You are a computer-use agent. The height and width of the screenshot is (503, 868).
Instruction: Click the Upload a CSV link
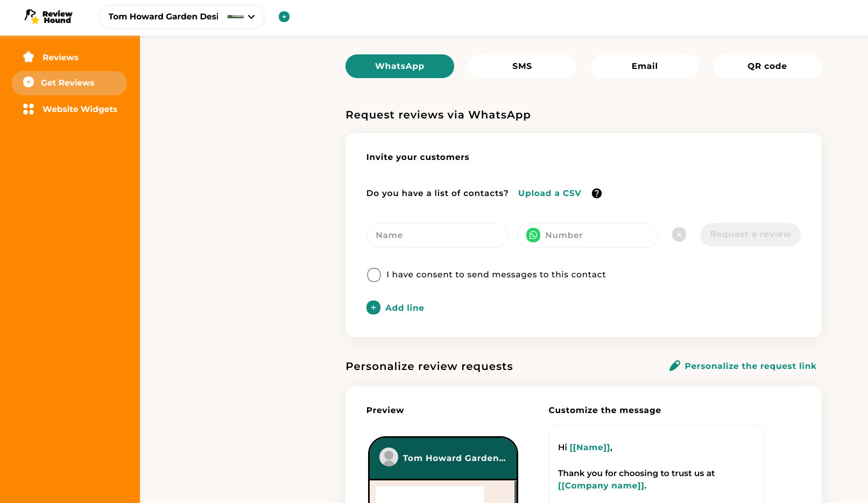pos(549,193)
